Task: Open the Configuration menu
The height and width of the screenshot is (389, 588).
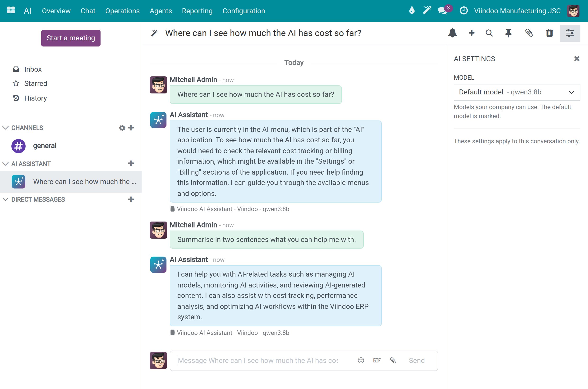Action: click(244, 11)
